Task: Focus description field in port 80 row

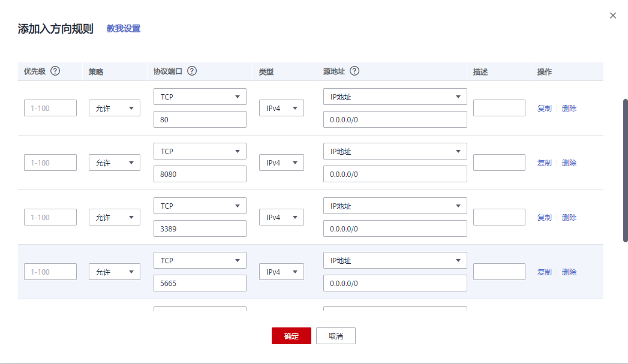Action: point(499,108)
